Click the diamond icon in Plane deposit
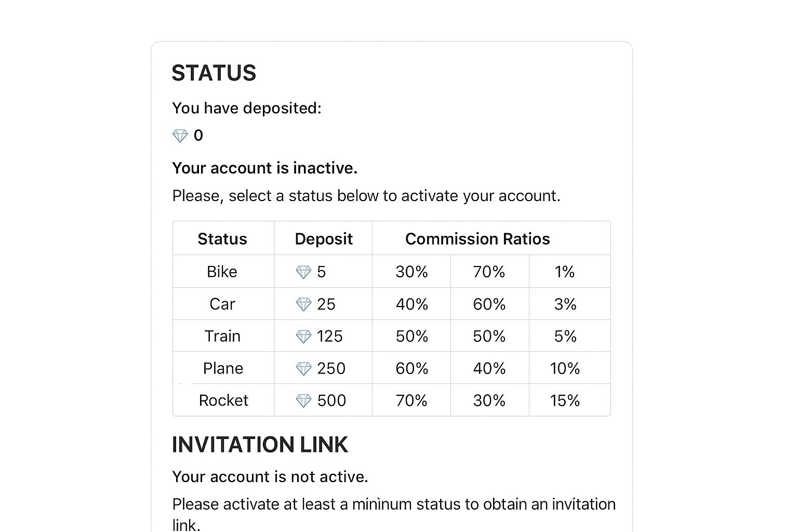 click(x=303, y=369)
